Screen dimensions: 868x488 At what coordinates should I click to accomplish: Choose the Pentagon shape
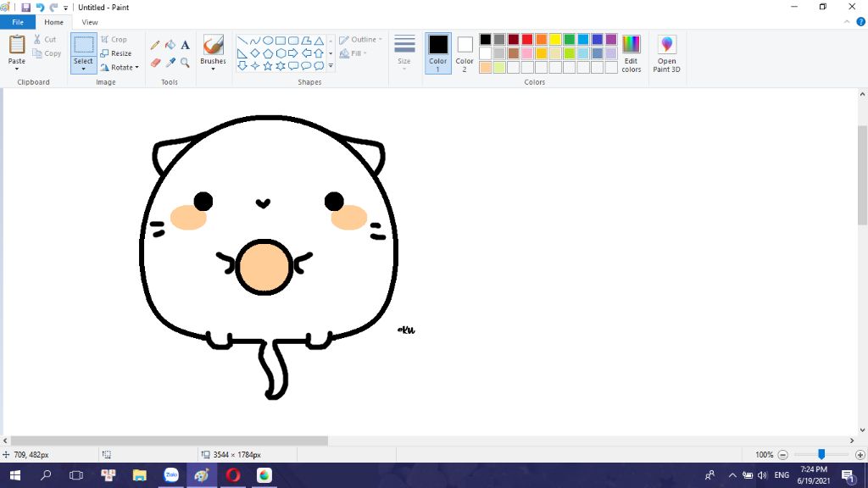[267, 53]
